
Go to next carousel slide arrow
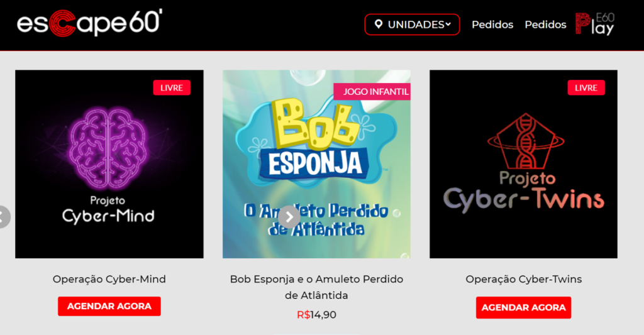(289, 217)
